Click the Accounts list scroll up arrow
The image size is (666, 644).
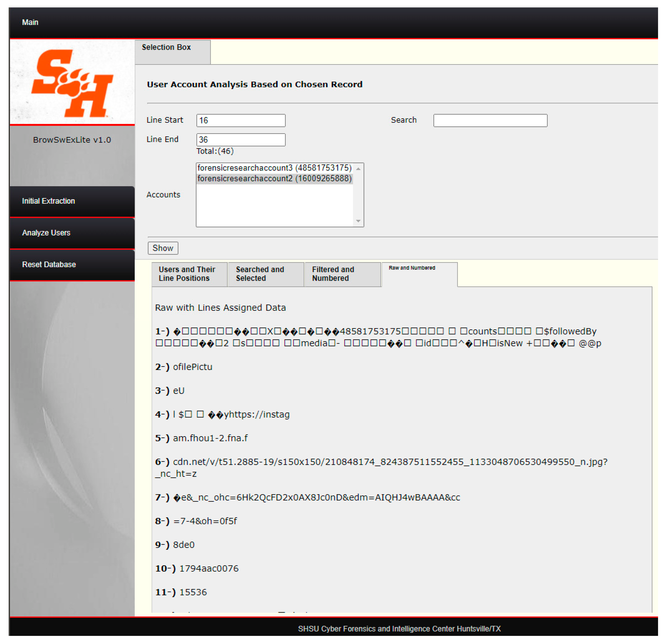tap(358, 169)
